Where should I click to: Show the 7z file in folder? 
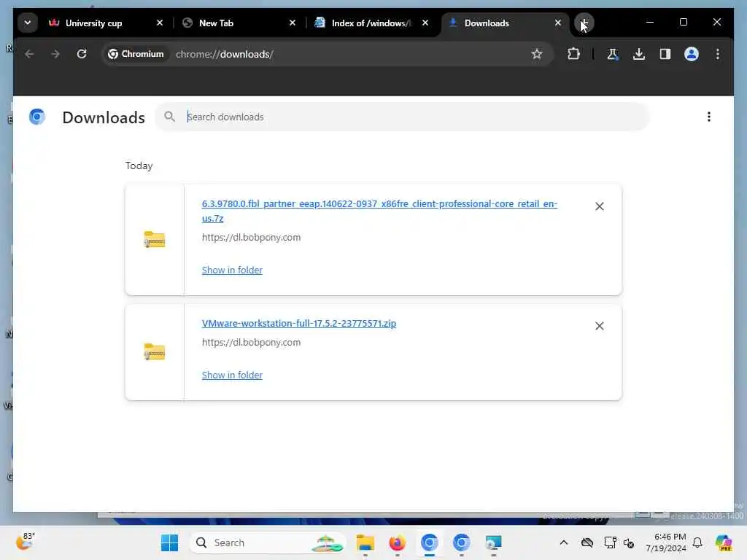tap(232, 270)
